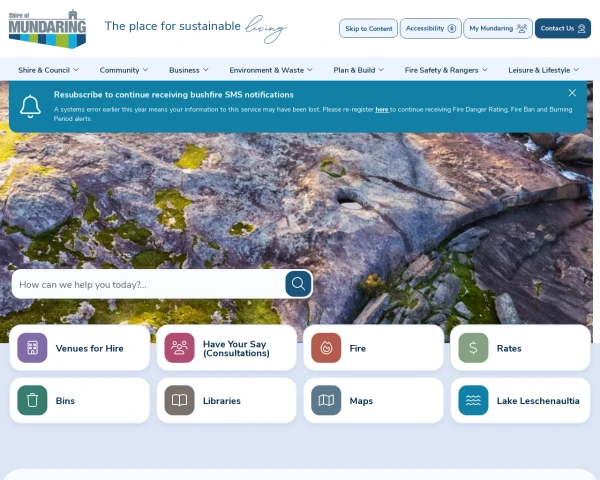Follow the 'here' re-register link
Screen dimensions: 600x480
point(382,109)
